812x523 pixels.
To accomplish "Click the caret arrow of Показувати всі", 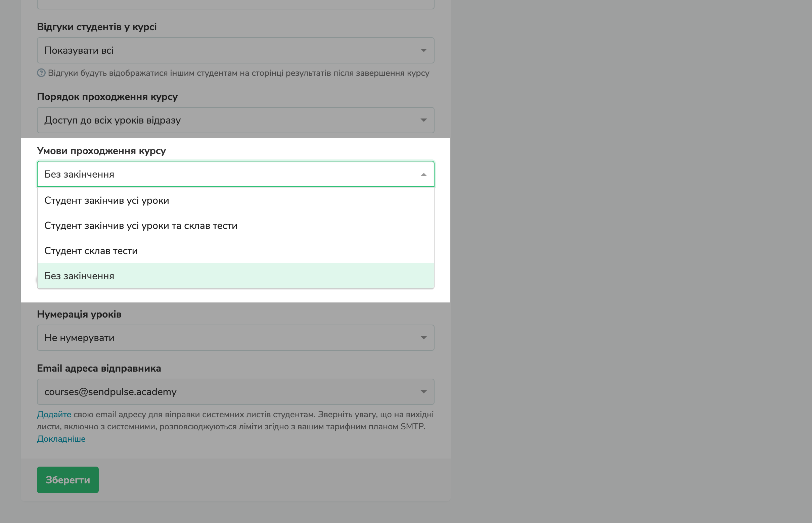I will pyautogui.click(x=423, y=50).
